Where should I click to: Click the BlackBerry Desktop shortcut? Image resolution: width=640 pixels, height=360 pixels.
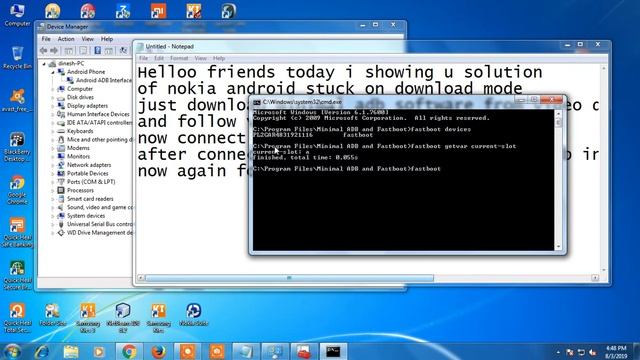click(x=17, y=147)
